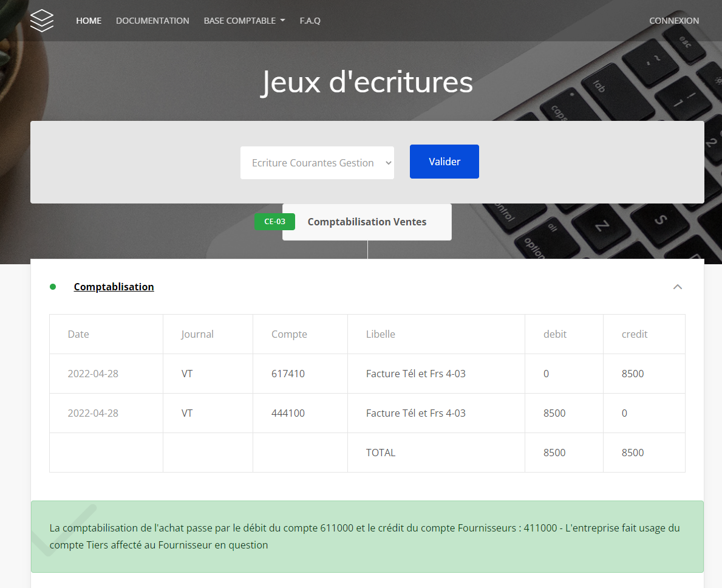Click the Date column header
This screenshot has width=722, height=588.
[x=78, y=334]
